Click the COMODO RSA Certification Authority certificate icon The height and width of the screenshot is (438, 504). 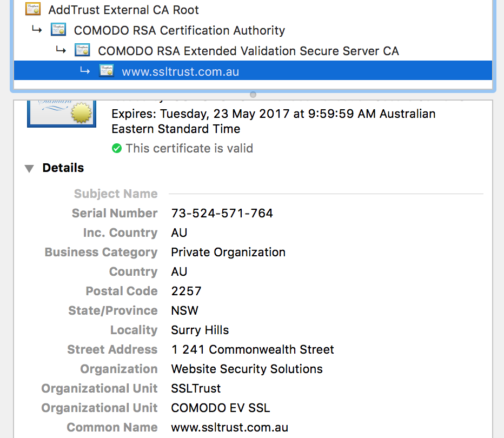point(58,30)
